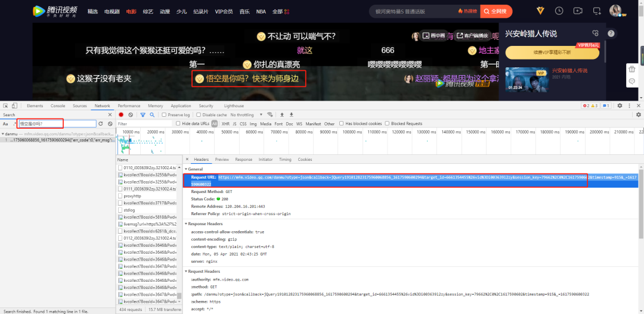This screenshot has height=314, width=644.
Task: Check the Blocked Requests option
Action: [x=388, y=123]
